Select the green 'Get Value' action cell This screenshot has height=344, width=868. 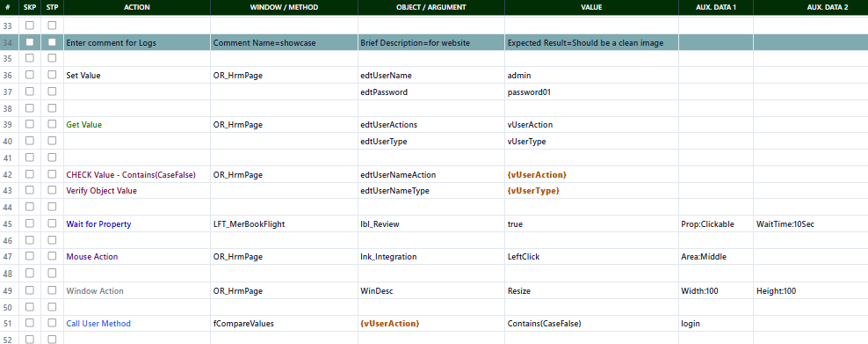click(137, 125)
